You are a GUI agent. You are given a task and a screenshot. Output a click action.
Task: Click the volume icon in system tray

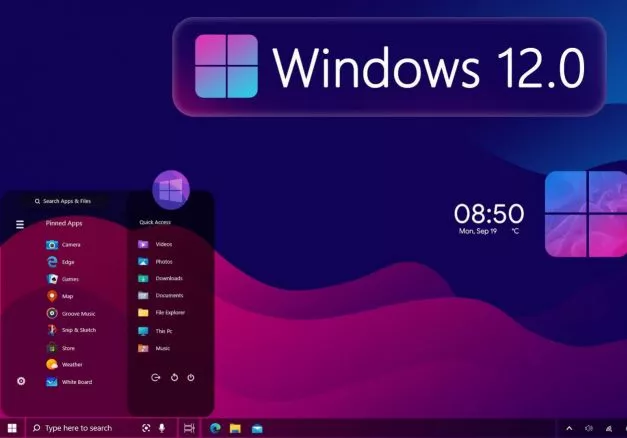tap(589, 428)
